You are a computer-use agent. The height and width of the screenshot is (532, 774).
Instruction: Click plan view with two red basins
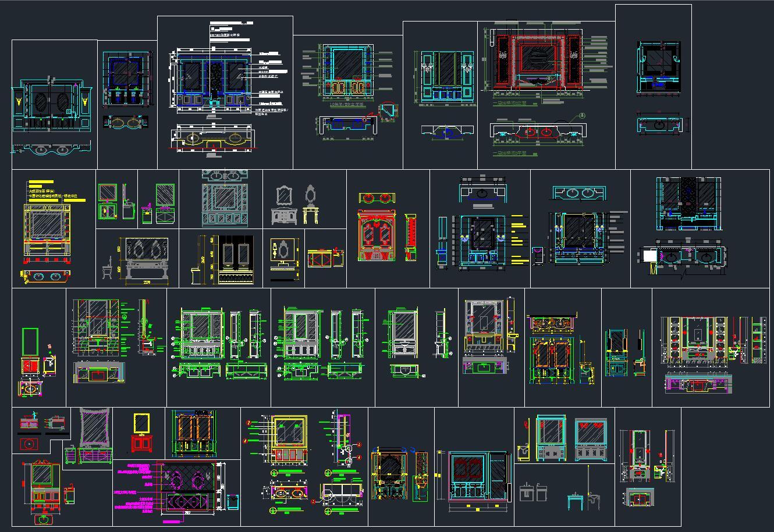(537, 133)
